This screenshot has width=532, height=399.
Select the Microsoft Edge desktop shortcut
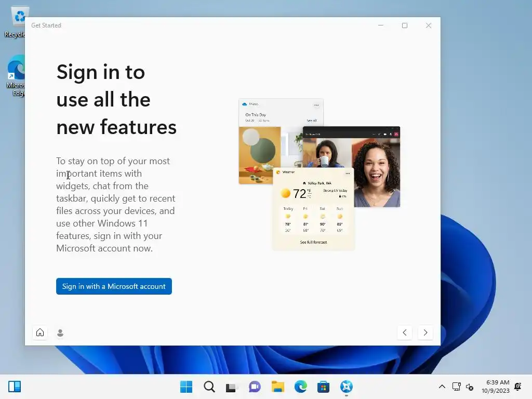pyautogui.click(x=16, y=76)
